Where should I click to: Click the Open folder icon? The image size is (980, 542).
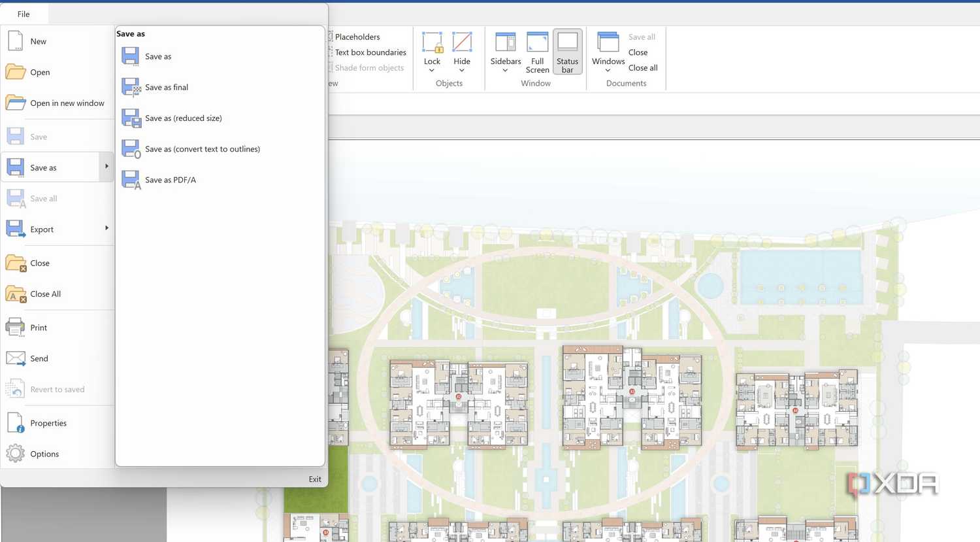click(x=15, y=72)
